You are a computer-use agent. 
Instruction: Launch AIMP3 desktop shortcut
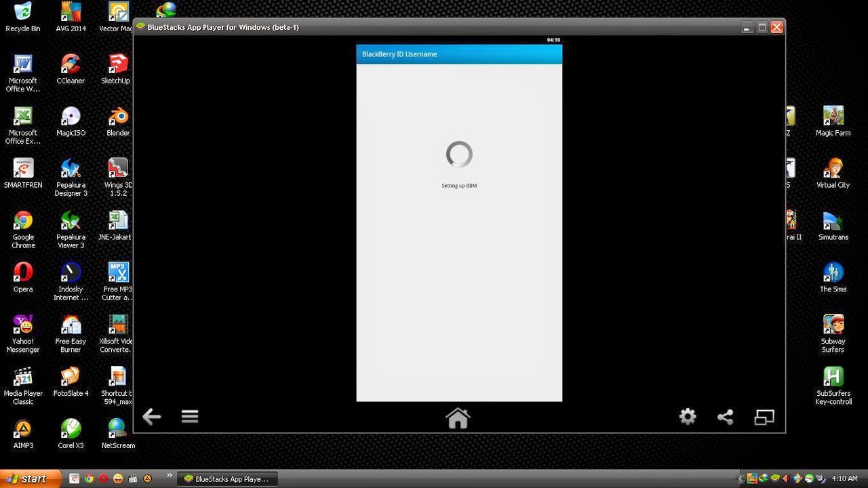(23, 434)
